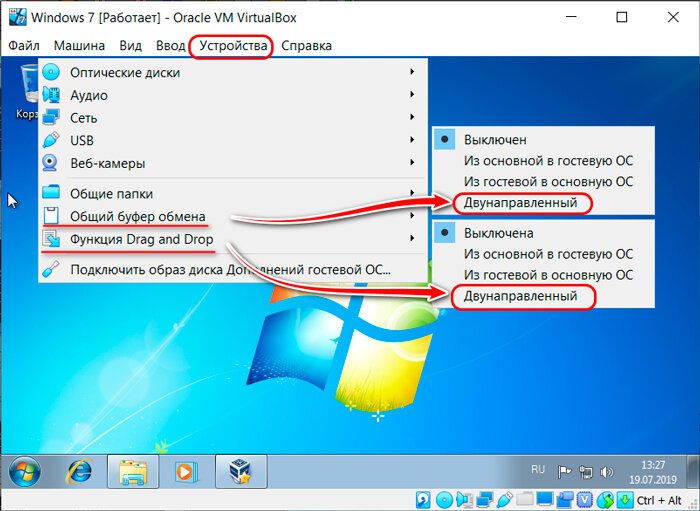This screenshot has width=700, height=511.
Task: Set clipboard to Из гостевой в основную ОС
Action: 543,182
